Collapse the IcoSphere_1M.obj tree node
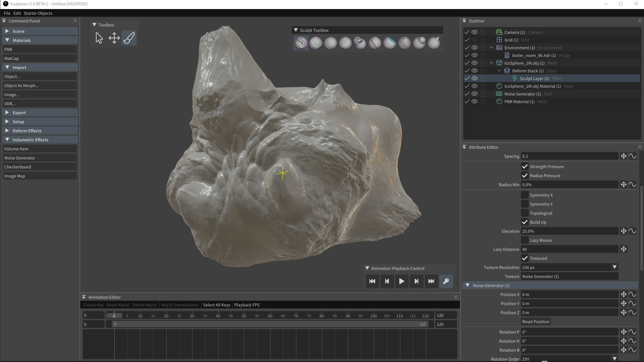Screen dimensions: 644x362 [x=491, y=63]
